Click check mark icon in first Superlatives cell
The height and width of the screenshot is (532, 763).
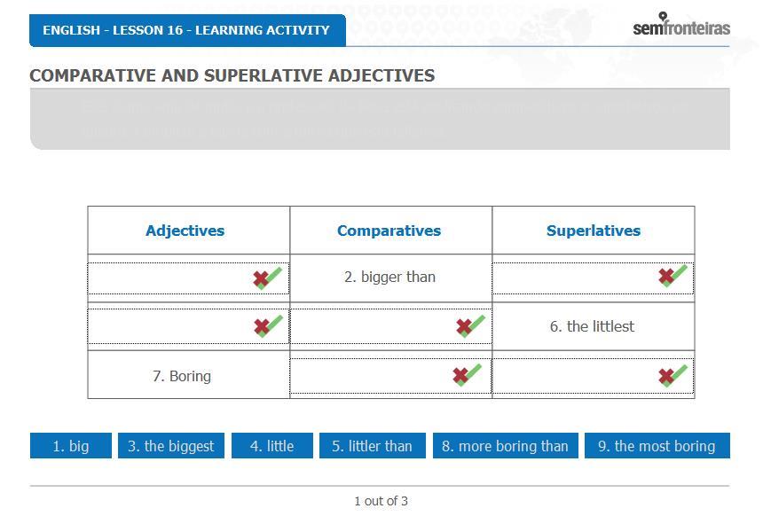click(x=673, y=276)
